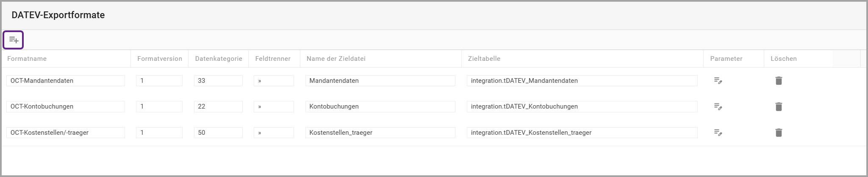868x177 pixels.
Task: Click the Formatversion field for OCT-Kontobuchungen
Action: [x=159, y=106]
